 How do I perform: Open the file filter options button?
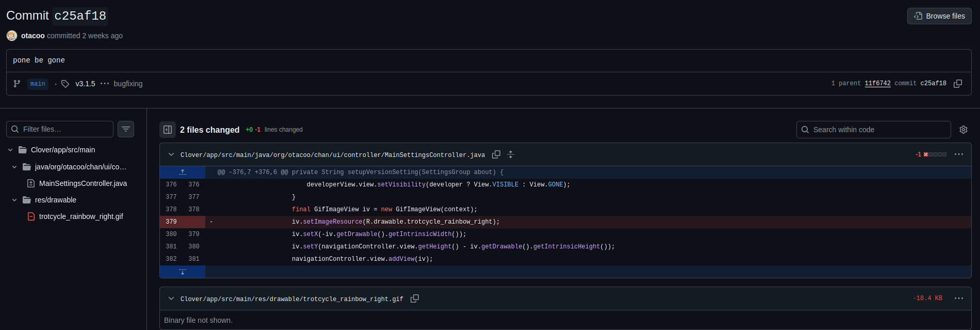[126, 129]
